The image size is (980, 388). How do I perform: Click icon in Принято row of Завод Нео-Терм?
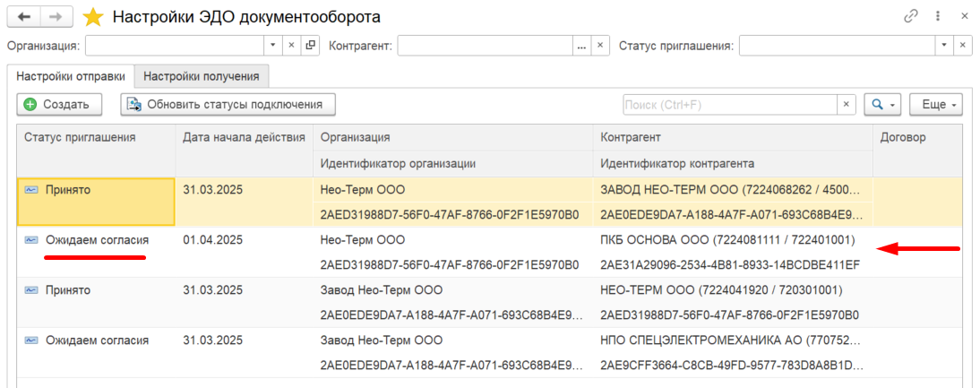pyautogui.click(x=31, y=290)
